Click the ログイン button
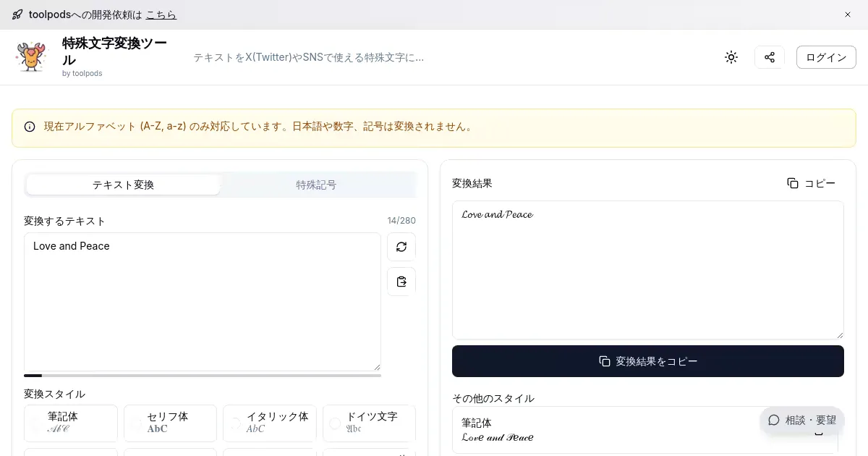 [x=825, y=57]
